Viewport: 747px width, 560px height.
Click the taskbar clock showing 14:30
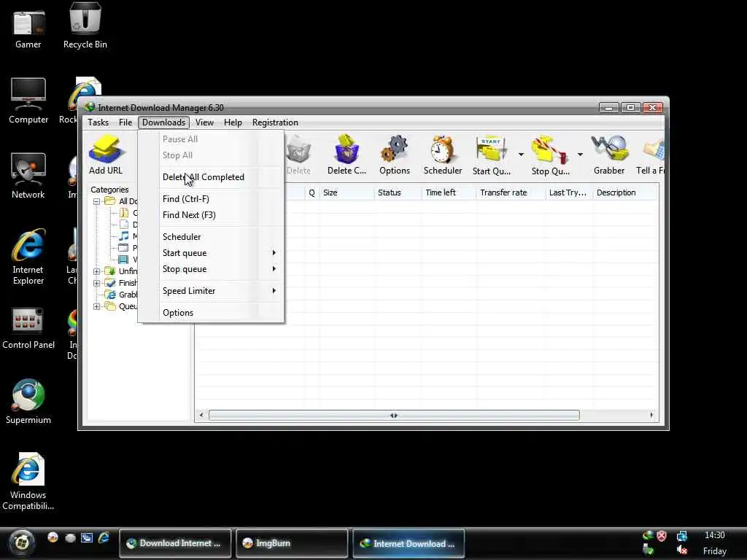[x=715, y=536]
